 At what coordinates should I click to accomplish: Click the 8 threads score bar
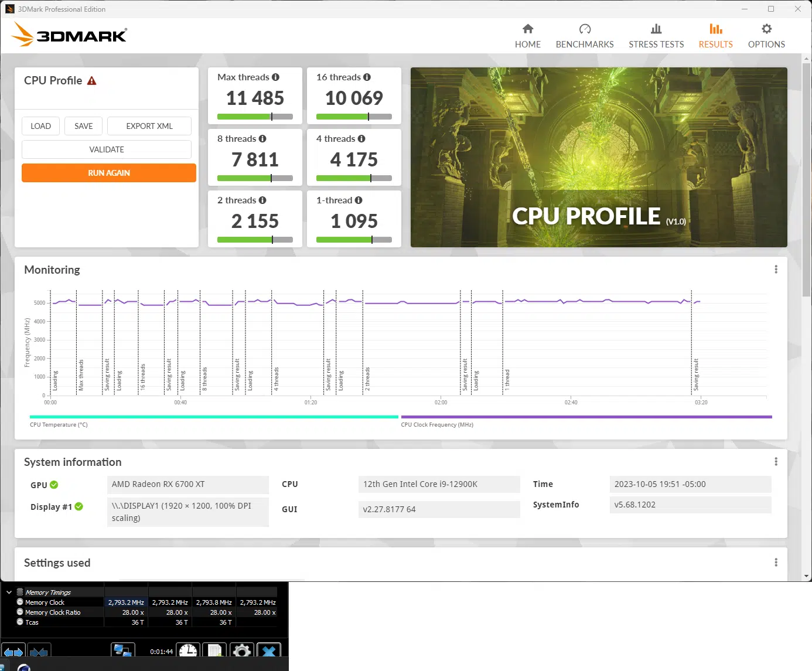[255, 178]
